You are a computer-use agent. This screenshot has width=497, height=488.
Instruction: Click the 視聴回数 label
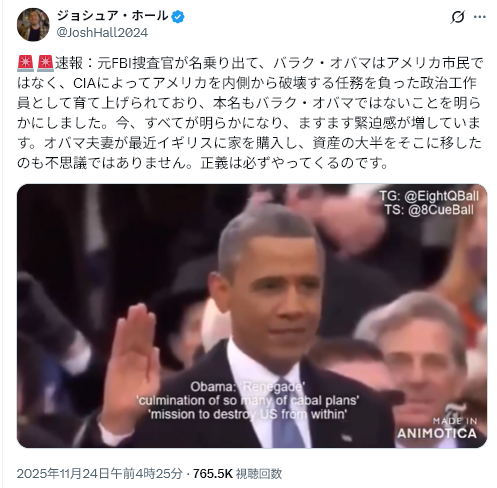(259, 473)
